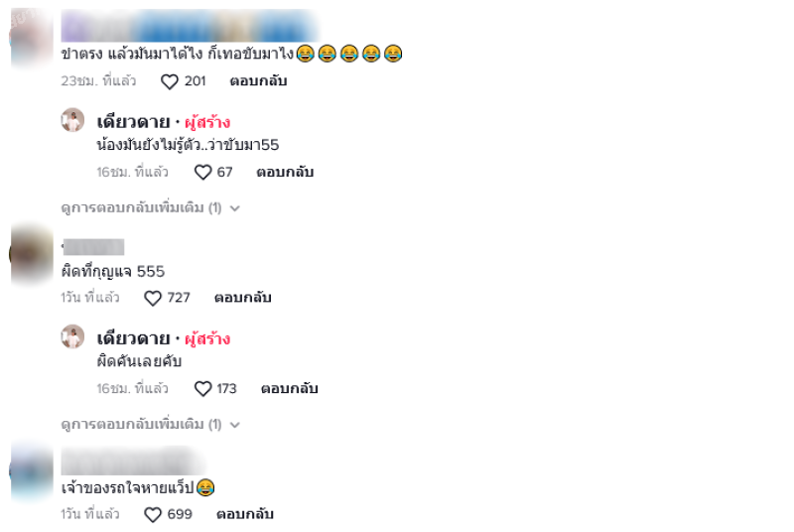This screenshot has height=532, width=794.
Task: Like the creator reply with 67 likes
Action: tap(202, 173)
